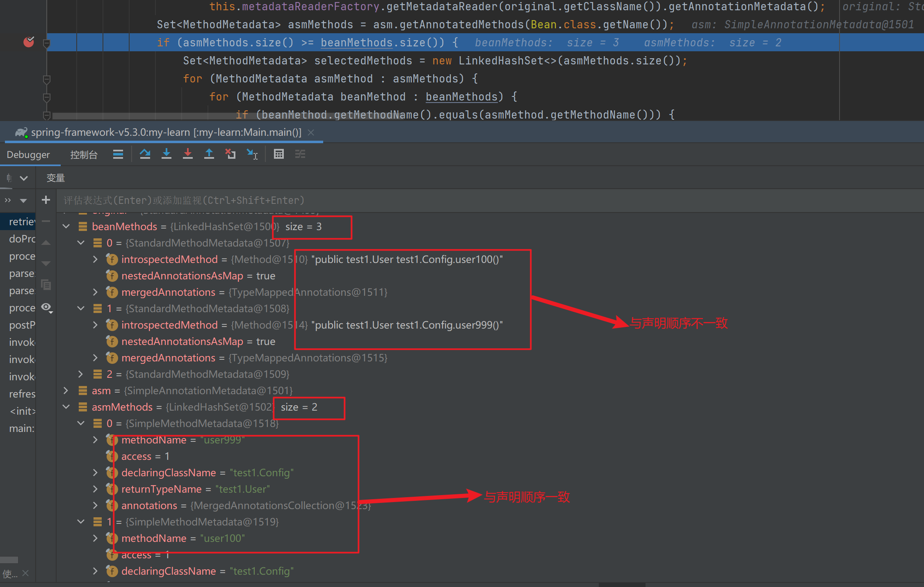Click the Step Over debug icon
The height and width of the screenshot is (587, 924).
coord(145,154)
